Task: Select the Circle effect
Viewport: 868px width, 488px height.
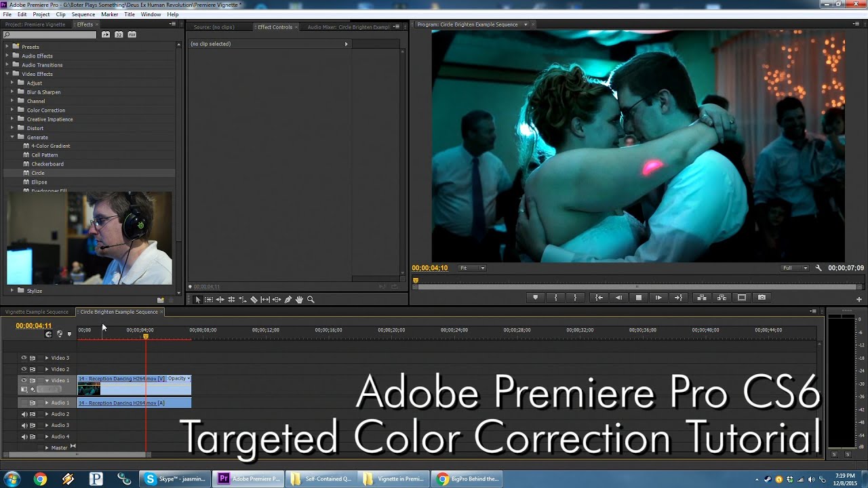Action: click(38, 173)
